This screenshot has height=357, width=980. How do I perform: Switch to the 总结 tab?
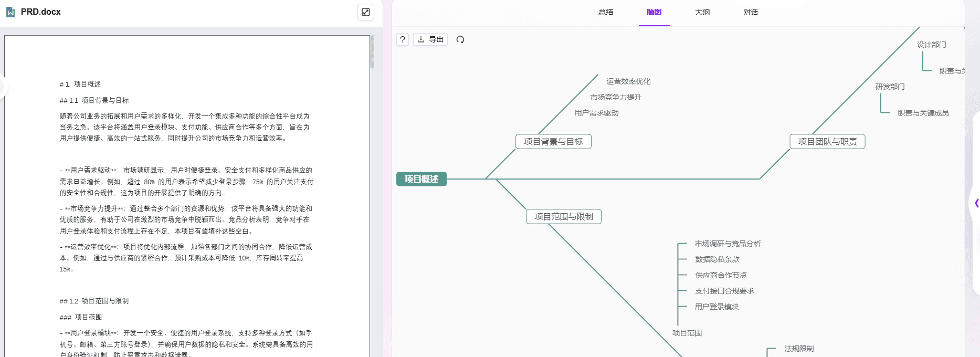[606, 12]
